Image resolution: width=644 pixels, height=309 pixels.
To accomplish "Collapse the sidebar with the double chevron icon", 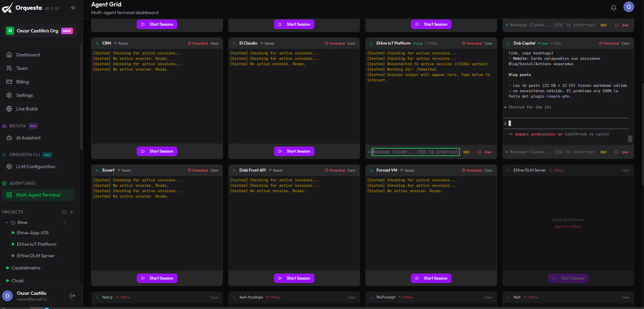I will pyautogui.click(x=73, y=8).
